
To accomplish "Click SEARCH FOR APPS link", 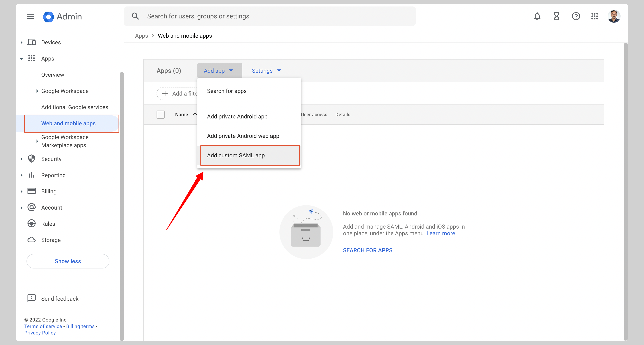I will click(368, 250).
